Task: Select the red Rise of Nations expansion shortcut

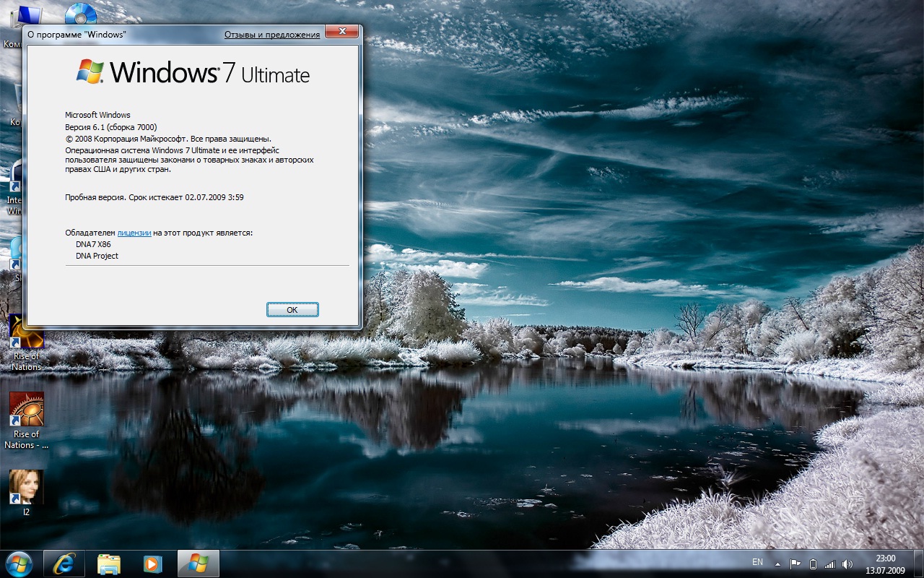Action: [27, 410]
